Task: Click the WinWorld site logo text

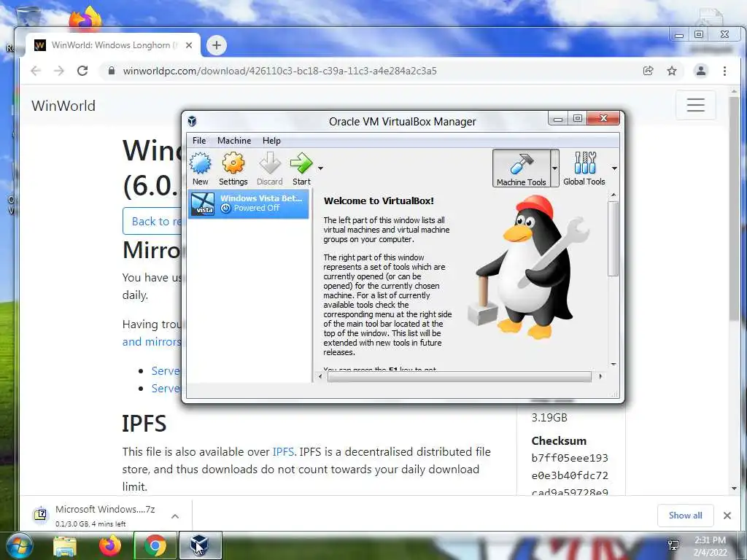Action: coord(63,106)
